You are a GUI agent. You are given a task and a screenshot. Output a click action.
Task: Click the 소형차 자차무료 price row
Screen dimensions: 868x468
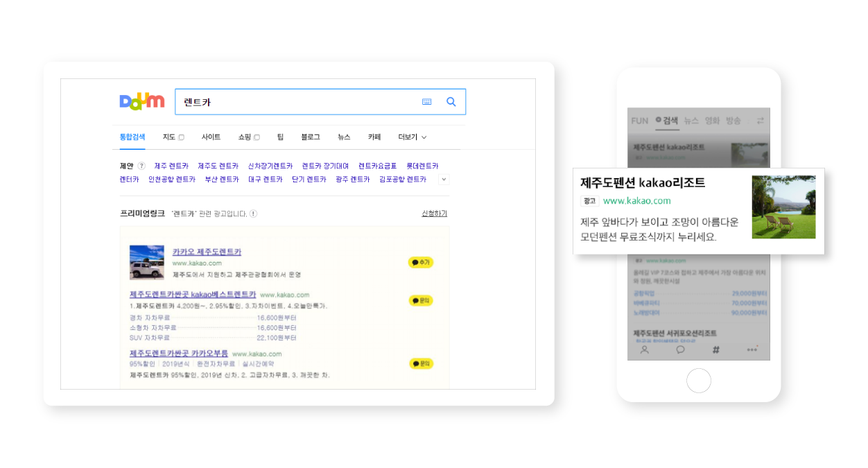[x=213, y=327]
